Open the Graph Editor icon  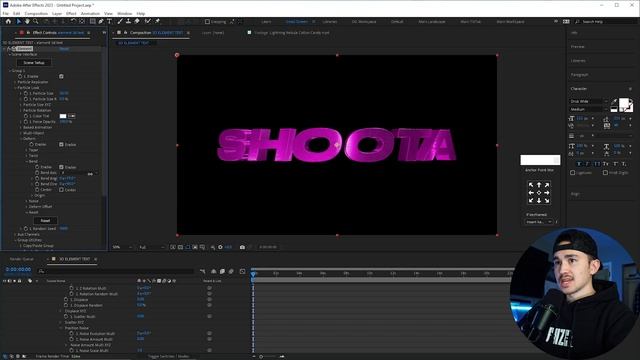(x=242, y=271)
